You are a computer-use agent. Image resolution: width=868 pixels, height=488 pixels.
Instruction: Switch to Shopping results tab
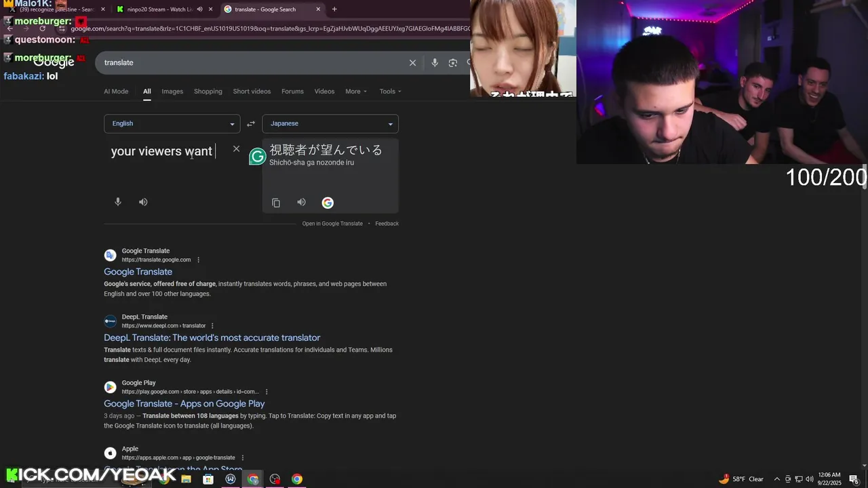pos(208,91)
